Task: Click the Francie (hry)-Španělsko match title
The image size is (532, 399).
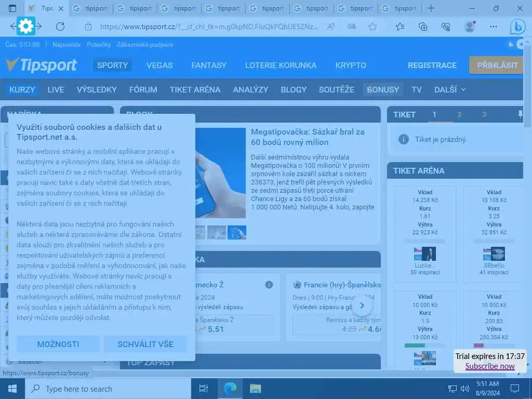Action: [342, 285]
